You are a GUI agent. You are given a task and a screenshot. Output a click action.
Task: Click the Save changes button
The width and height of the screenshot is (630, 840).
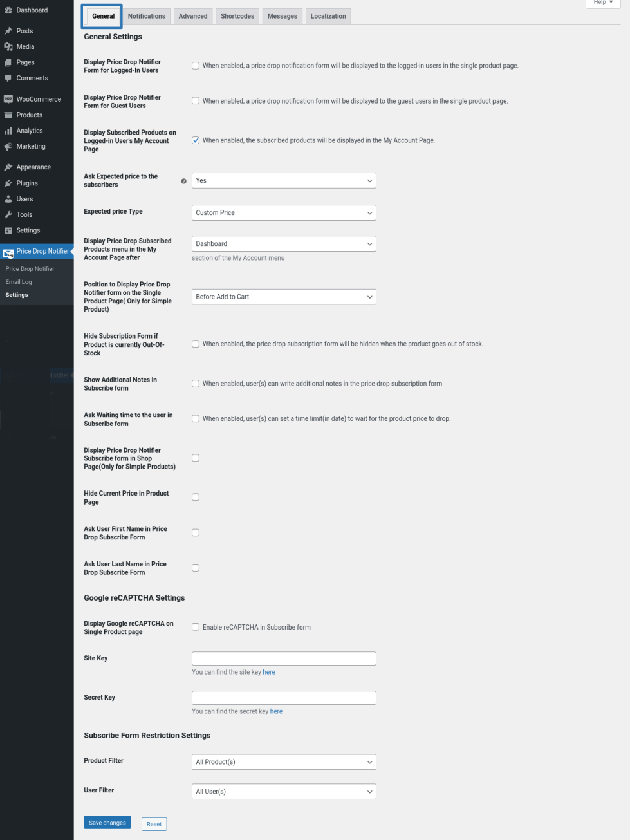[x=107, y=823]
